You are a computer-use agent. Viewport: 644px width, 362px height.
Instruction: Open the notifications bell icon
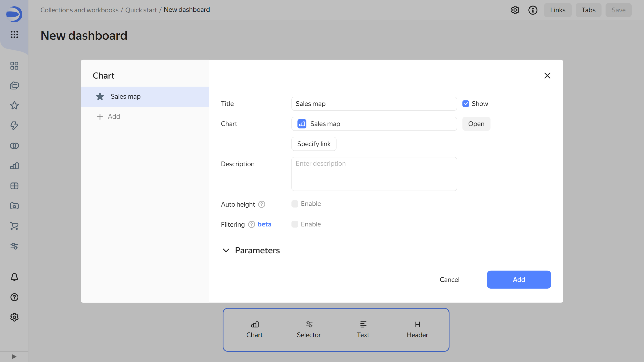coord(14,277)
